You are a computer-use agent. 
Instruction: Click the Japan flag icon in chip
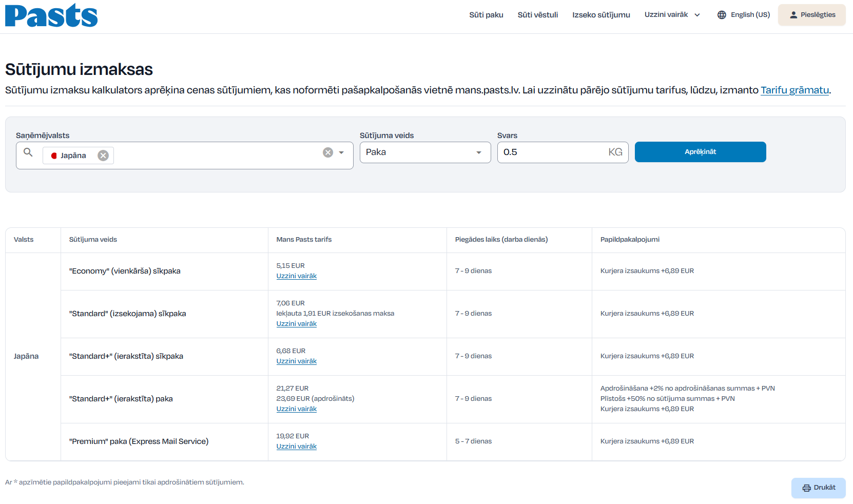point(54,156)
